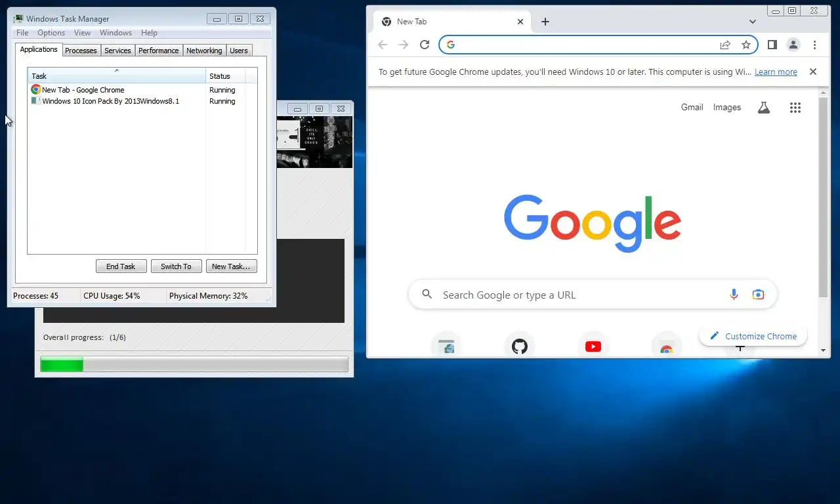Open a new Chrome tab
Screen dimensions: 840x504
(545, 22)
